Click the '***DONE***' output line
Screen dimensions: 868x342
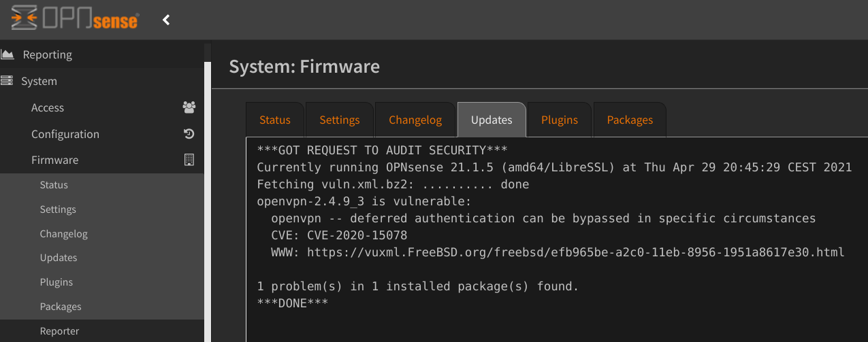293,303
